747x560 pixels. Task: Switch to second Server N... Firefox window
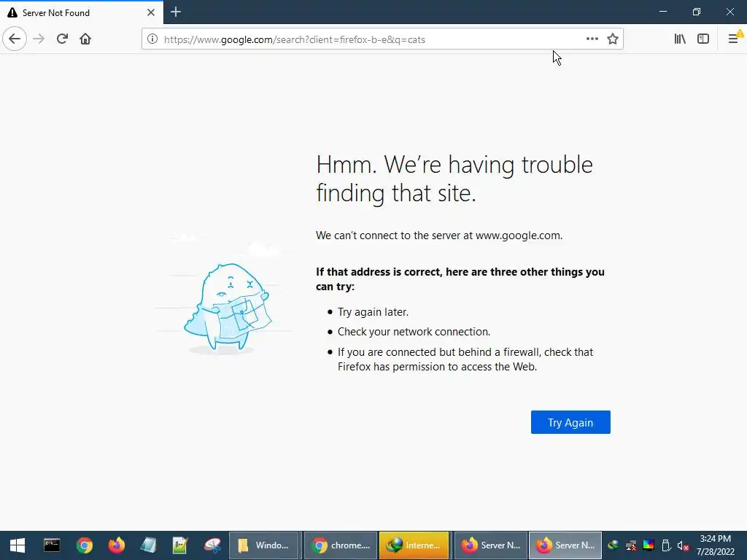(x=565, y=545)
